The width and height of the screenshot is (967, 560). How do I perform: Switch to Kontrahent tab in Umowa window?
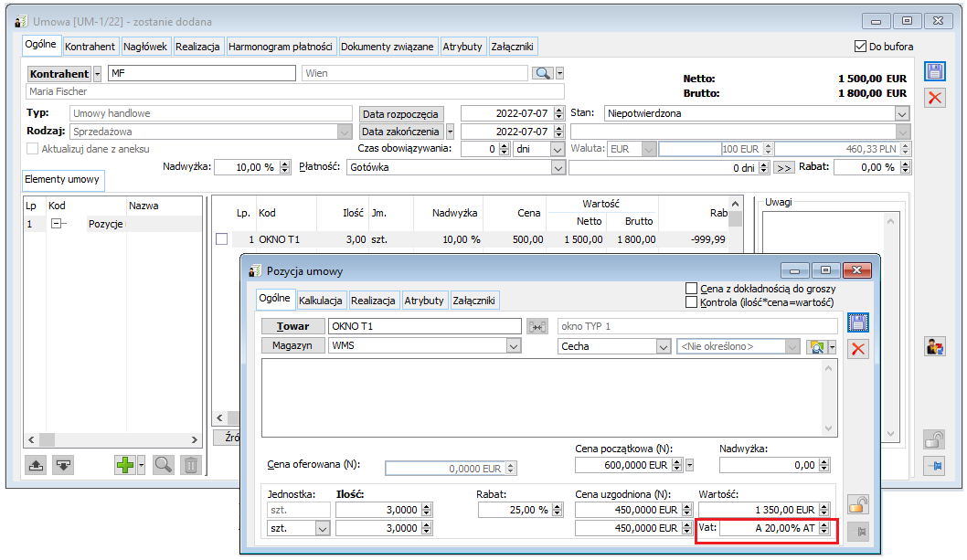[90, 47]
